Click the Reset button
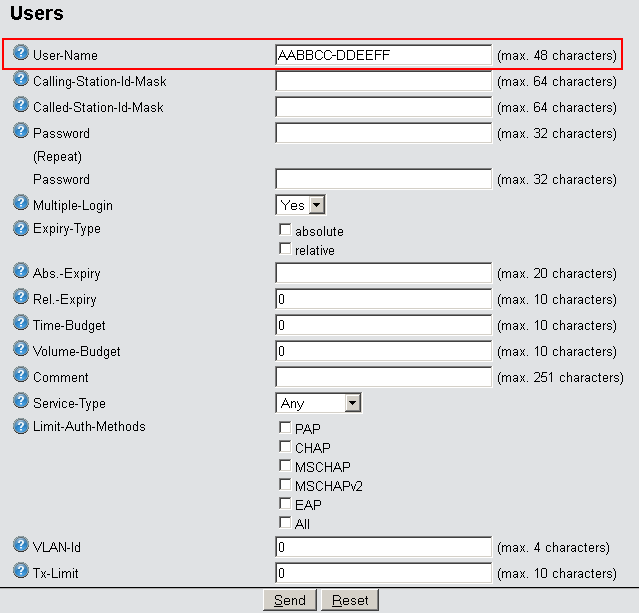The height and width of the screenshot is (613, 639). tap(350, 600)
